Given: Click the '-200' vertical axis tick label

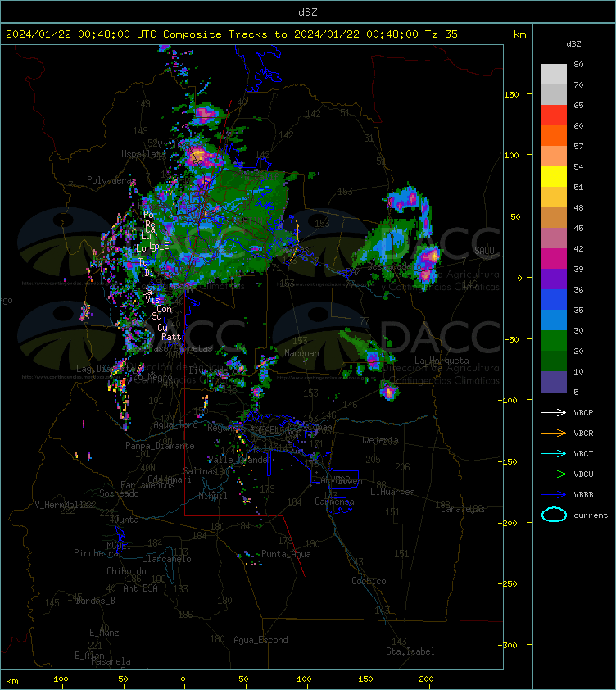Looking at the screenshot, I should [508, 522].
